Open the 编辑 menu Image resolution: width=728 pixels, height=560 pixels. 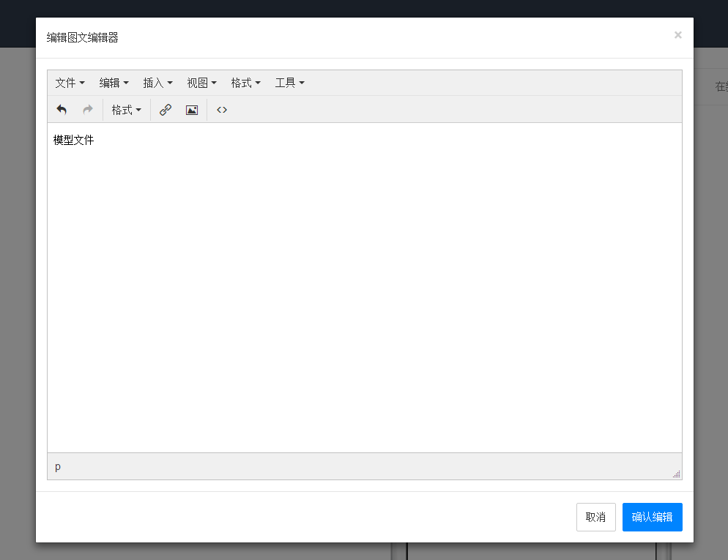coord(114,83)
